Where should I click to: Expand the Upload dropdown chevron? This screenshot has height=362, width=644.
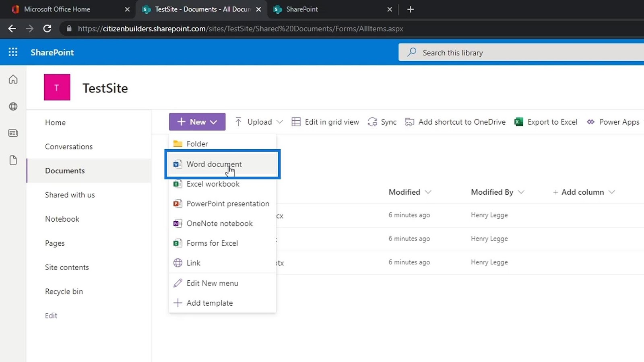point(280,122)
